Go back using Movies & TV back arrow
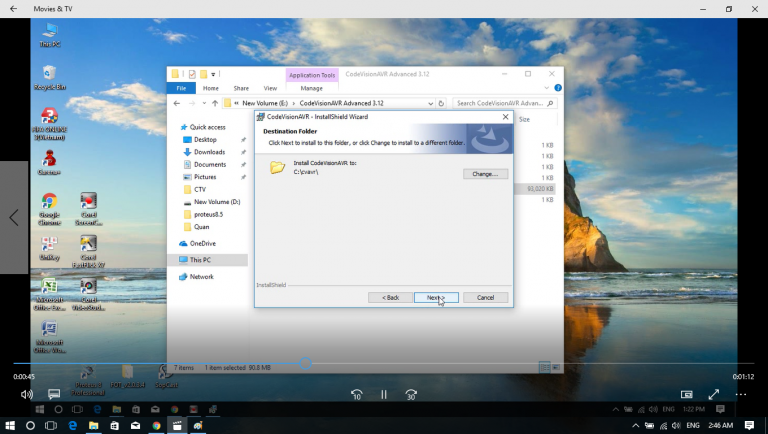768x434 pixels. (14, 8)
